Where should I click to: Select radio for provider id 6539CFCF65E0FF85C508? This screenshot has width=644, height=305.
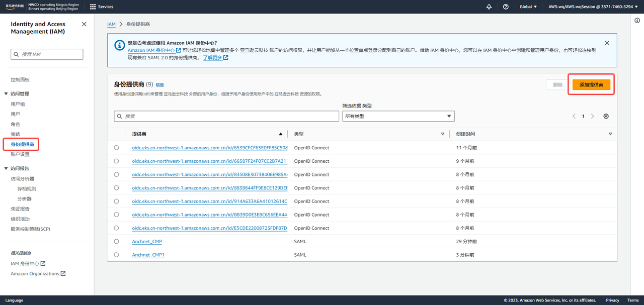(116, 148)
